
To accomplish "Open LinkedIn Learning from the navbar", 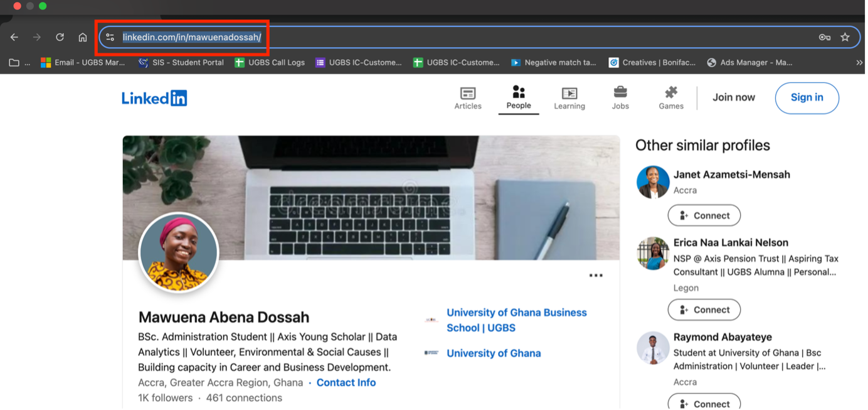I will pyautogui.click(x=569, y=98).
